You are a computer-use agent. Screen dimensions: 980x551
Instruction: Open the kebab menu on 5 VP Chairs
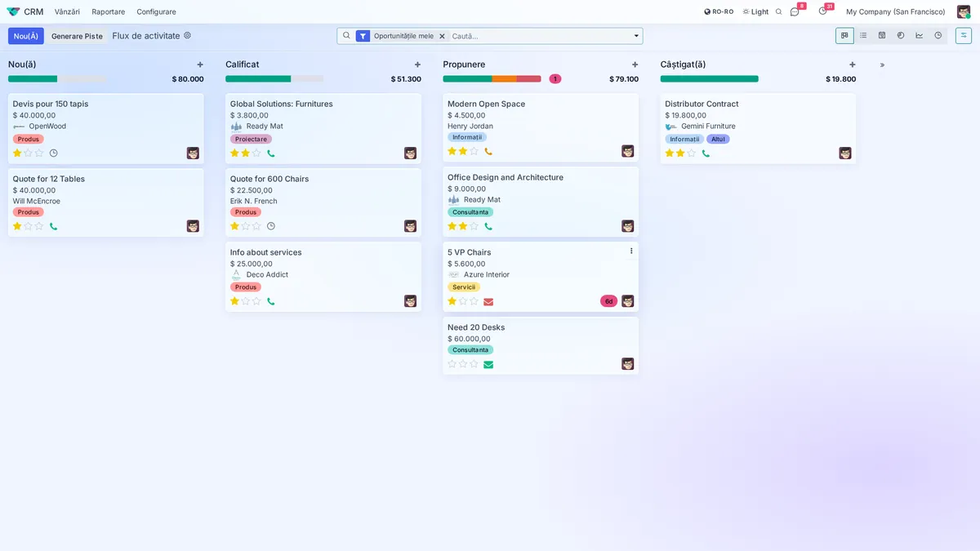coord(630,250)
